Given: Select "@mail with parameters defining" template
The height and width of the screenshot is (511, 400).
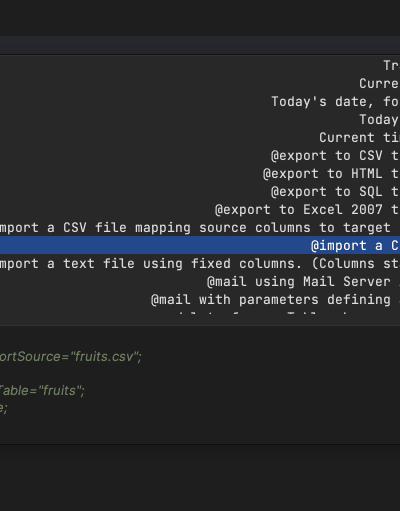Looking at the screenshot, I should pos(200,299).
